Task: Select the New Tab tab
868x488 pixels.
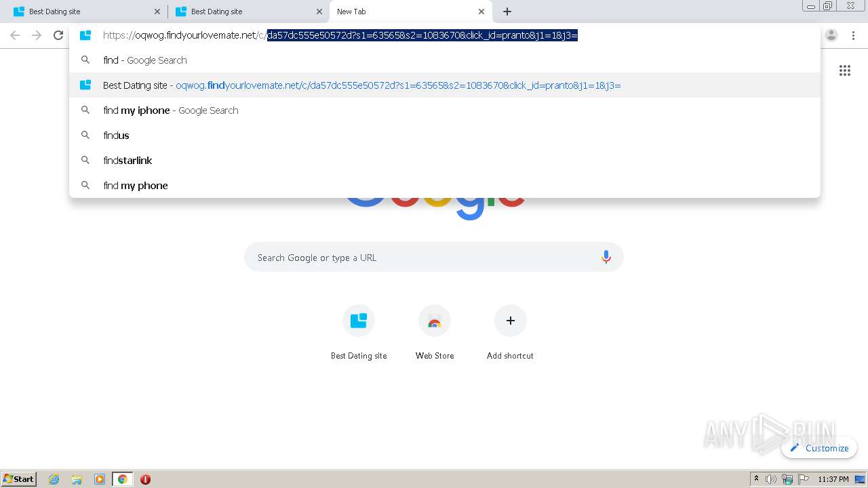Action: pyautogui.click(x=411, y=12)
